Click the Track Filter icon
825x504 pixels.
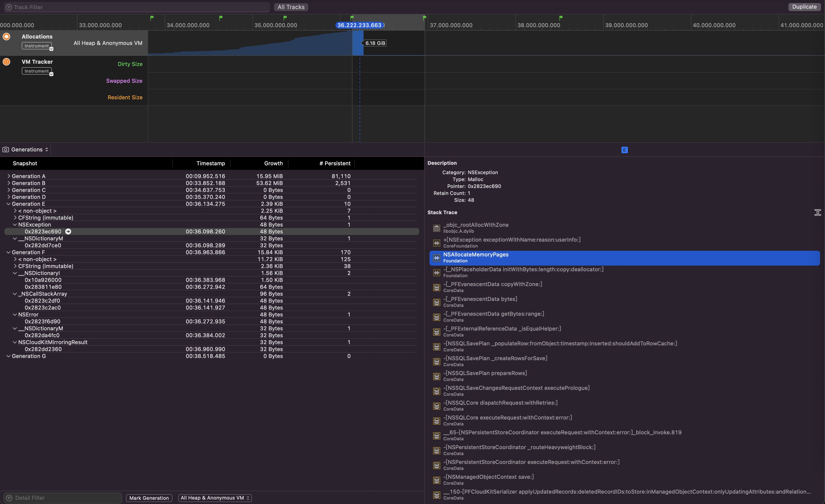click(9, 7)
